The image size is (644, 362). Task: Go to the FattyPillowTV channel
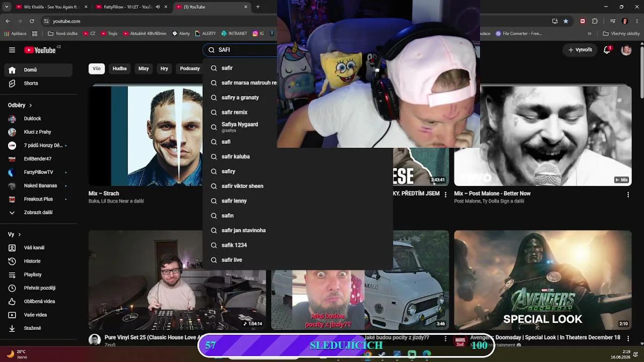click(x=38, y=172)
